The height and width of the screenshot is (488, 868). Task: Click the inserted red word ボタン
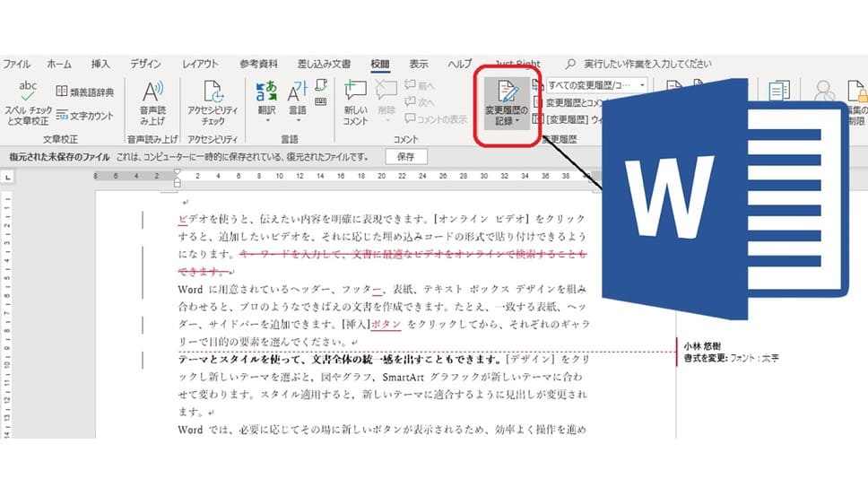pyautogui.click(x=386, y=324)
